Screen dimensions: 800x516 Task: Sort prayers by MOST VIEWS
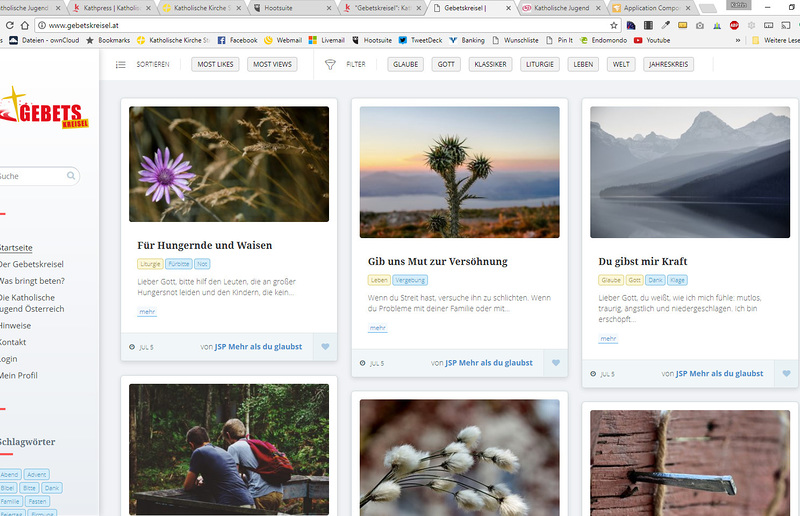click(x=273, y=64)
